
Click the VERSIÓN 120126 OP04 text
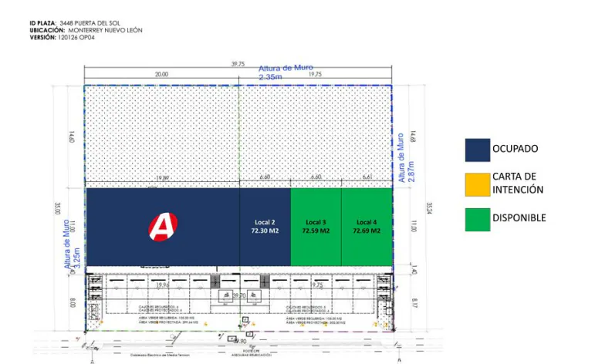tap(63, 38)
